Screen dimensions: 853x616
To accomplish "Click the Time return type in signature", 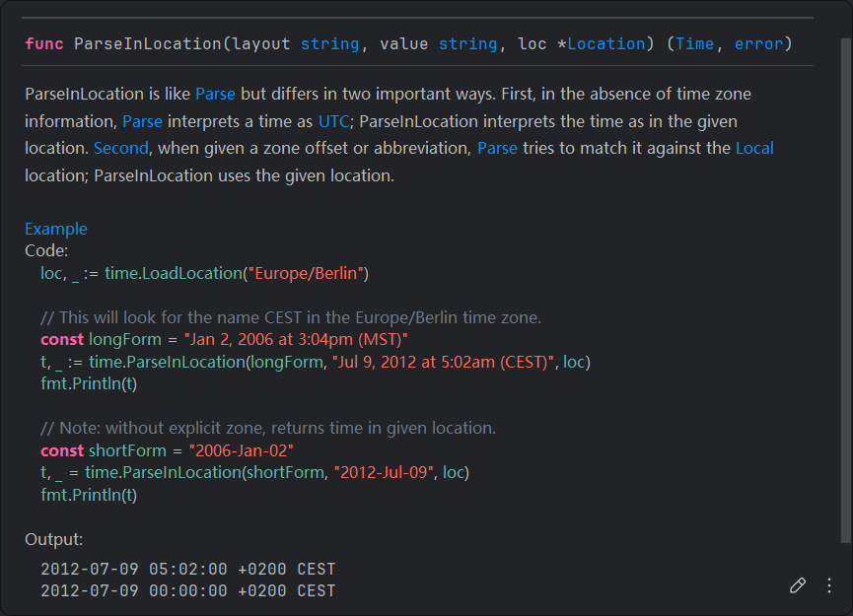I will (694, 43).
